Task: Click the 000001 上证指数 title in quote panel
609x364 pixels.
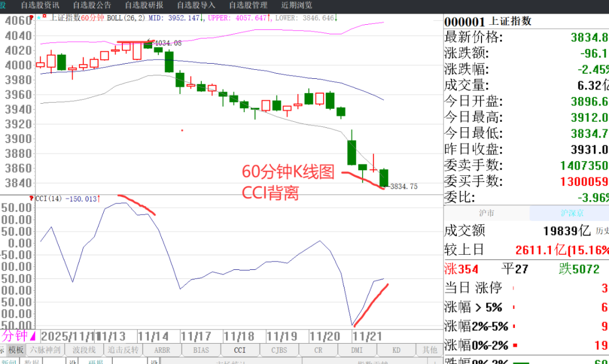Action: coord(488,21)
